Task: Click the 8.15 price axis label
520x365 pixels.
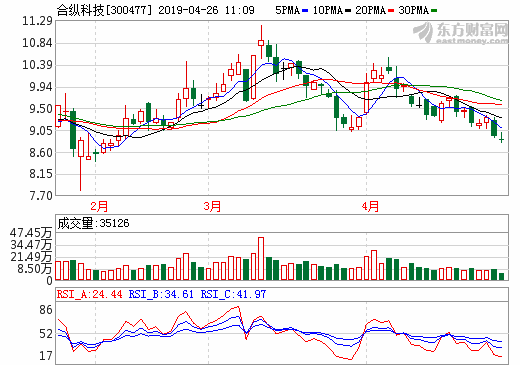Action: 41,174
